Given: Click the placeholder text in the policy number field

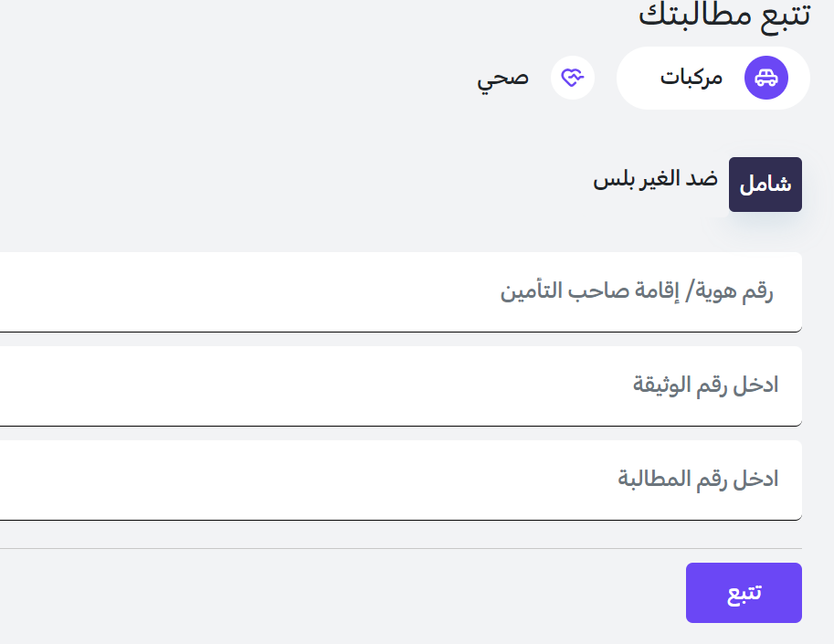Looking at the screenshot, I should coord(705,385).
